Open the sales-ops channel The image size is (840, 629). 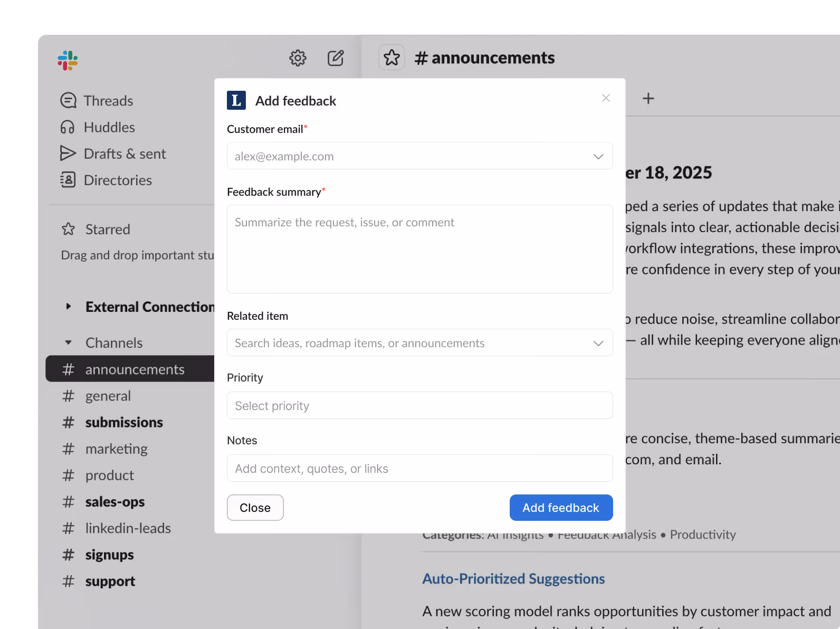pos(115,502)
